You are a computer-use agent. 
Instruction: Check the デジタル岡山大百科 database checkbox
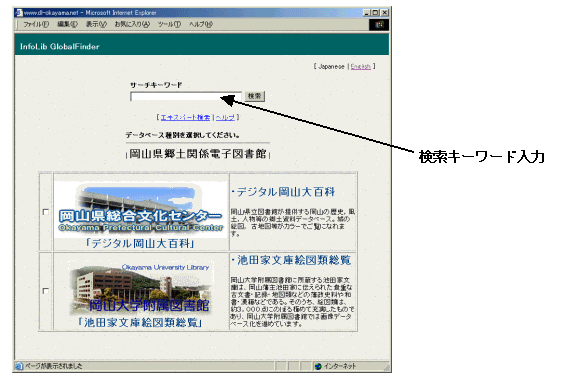tap(46, 212)
